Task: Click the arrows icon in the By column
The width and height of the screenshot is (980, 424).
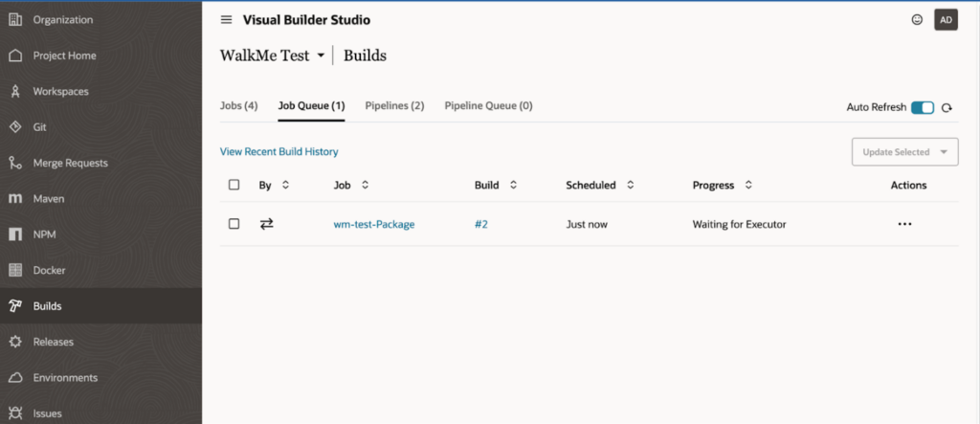Action: pyautogui.click(x=267, y=224)
